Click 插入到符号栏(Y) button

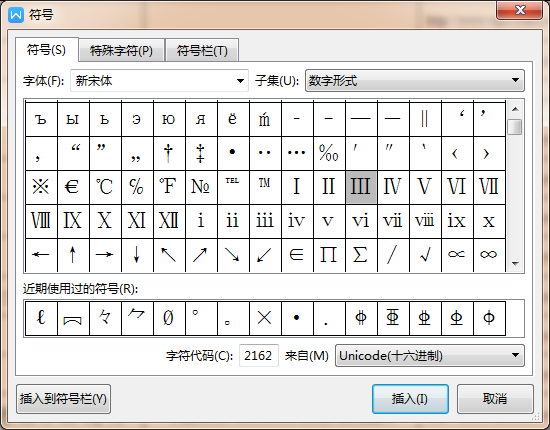[x=63, y=399]
